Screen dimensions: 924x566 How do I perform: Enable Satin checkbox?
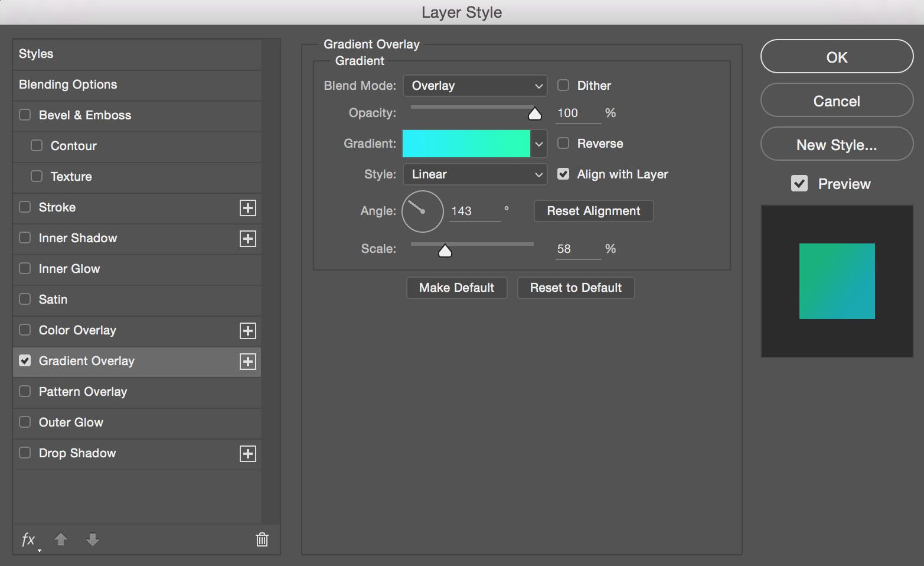[25, 299]
